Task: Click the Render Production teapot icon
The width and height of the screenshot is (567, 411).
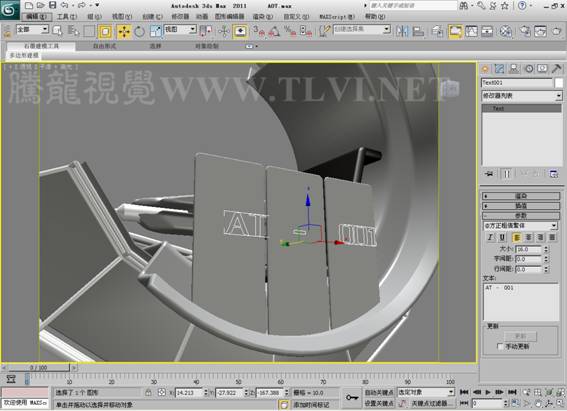Action: (x=557, y=31)
